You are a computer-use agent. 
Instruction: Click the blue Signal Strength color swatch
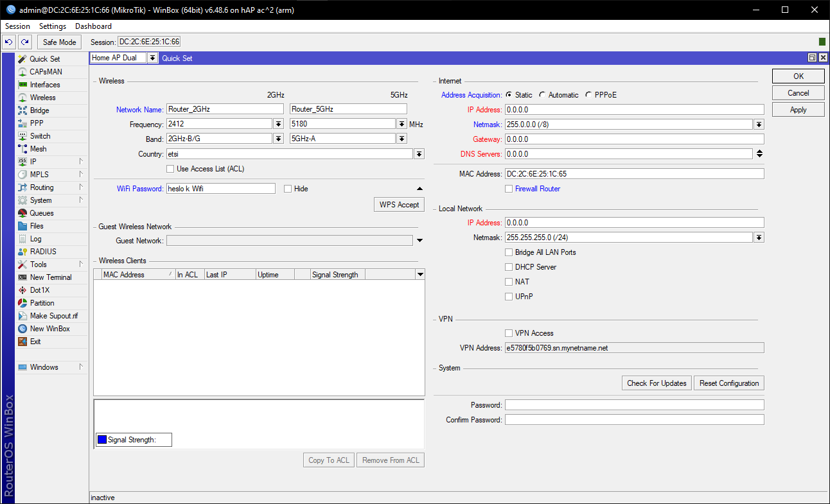coord(102,440)
